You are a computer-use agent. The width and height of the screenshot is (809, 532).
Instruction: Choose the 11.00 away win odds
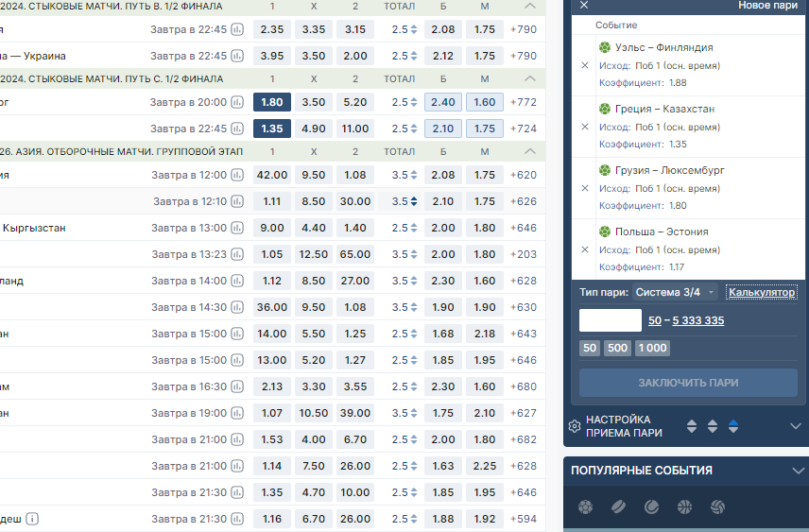pos(355,129)
